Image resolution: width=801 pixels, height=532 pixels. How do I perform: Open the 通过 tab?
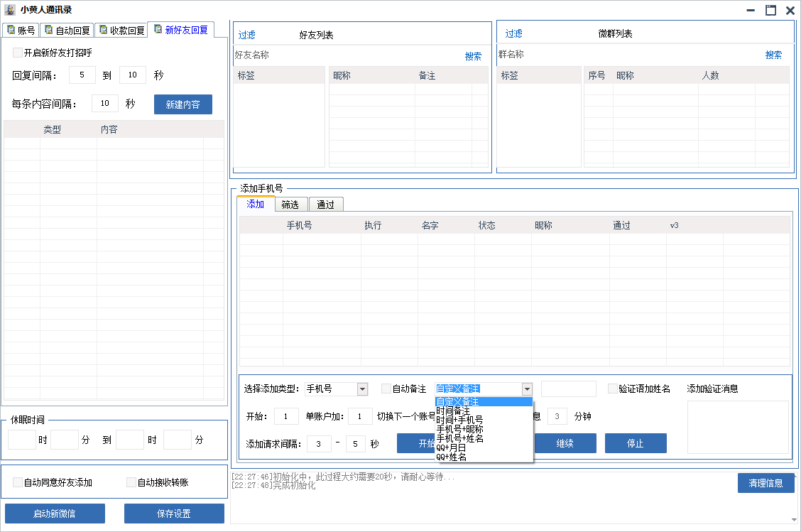(326, 205)
